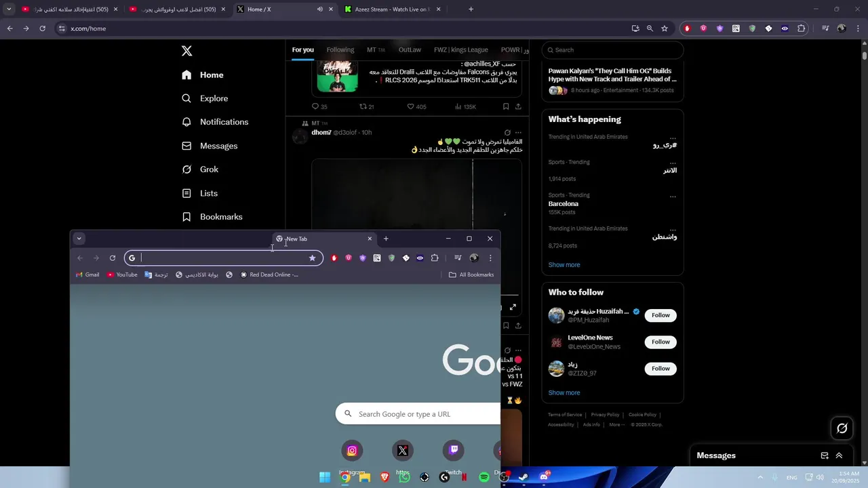Open Privacy Policy footer link
This screenshot has width=868, height=488.
point(605,415)
